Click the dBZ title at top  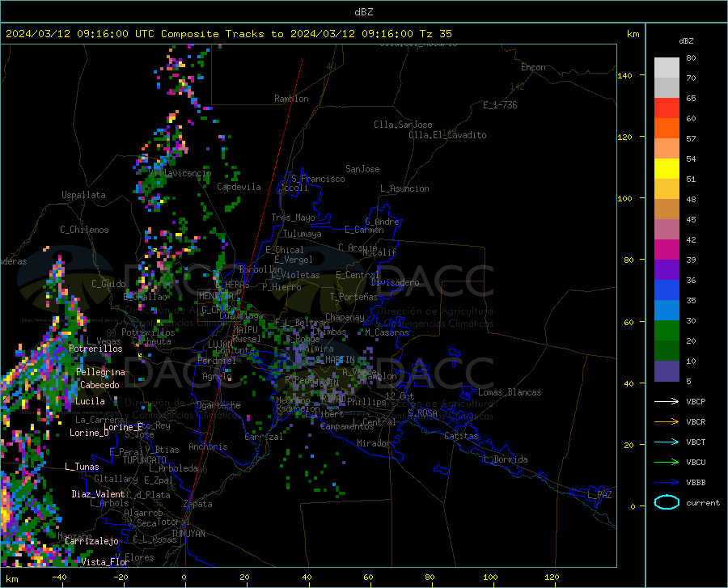tap(363, 12)
